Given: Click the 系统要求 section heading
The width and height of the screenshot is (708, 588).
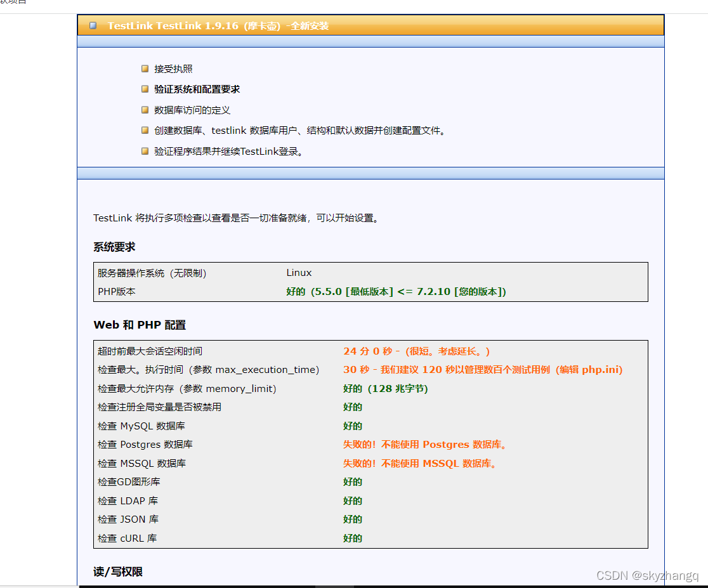Looking at the screenshot, I should (x=114, y=247).
